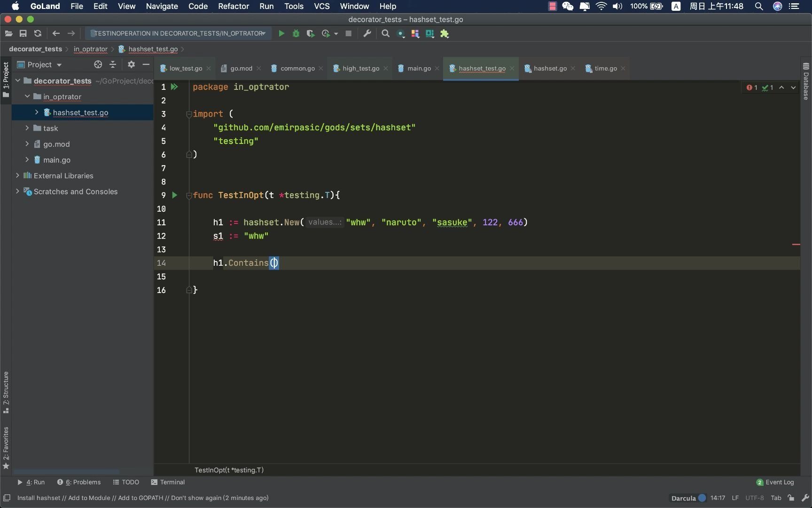Screen dimensions: 812x508
Task: Collapse the import block on line 3
Action: click(x=188, y=114)
